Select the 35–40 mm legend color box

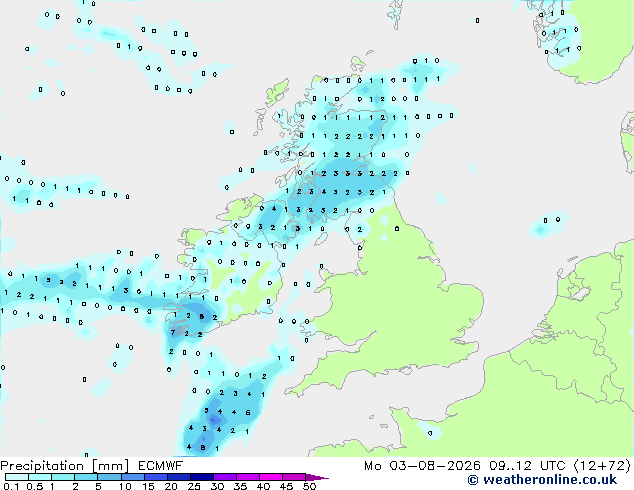[x=247, y=477]
